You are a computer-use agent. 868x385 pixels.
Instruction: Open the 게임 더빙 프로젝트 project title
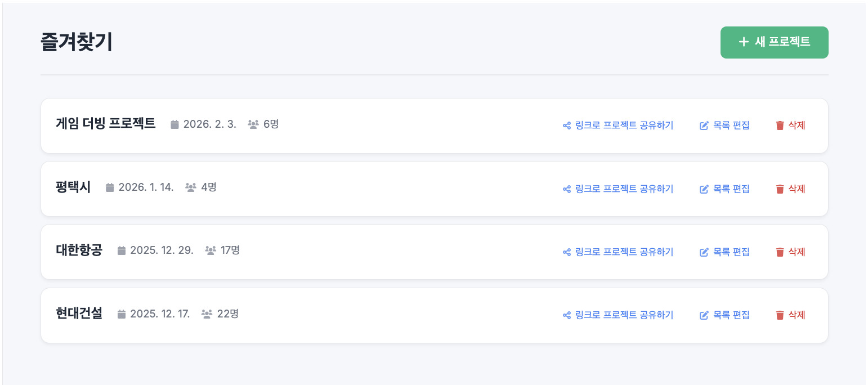point(106,124)
